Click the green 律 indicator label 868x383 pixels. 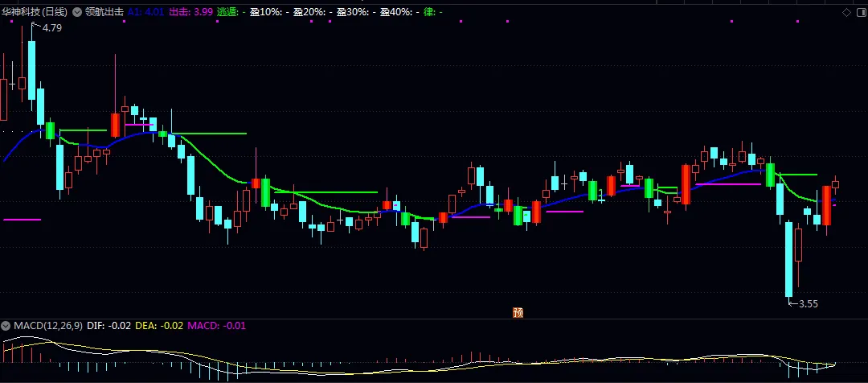point(433,11)
